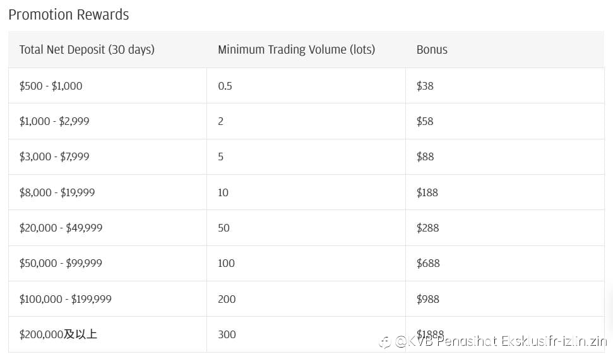Click the Promotion Rewards heading
The image size is (613, 364).
click(68, 15)
